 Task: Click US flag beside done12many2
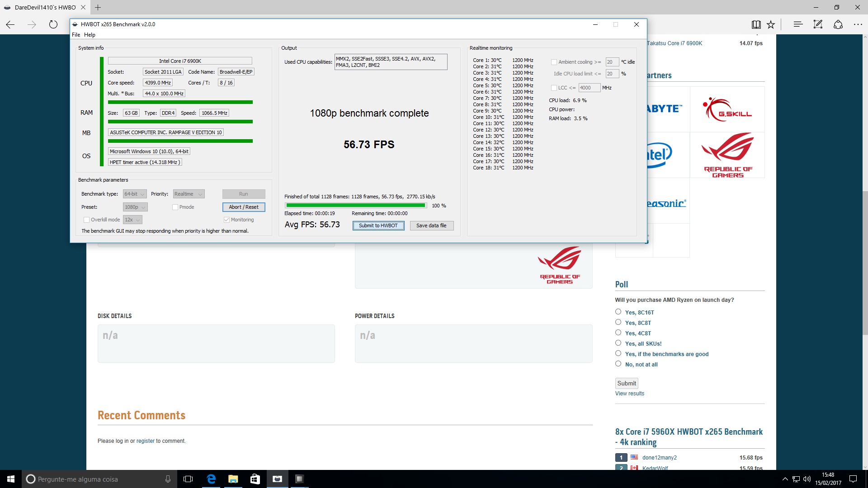click(x=634, y=457)
